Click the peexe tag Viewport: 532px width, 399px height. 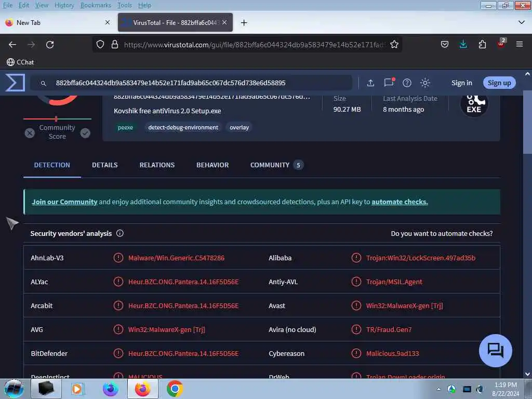pos(125,127)
